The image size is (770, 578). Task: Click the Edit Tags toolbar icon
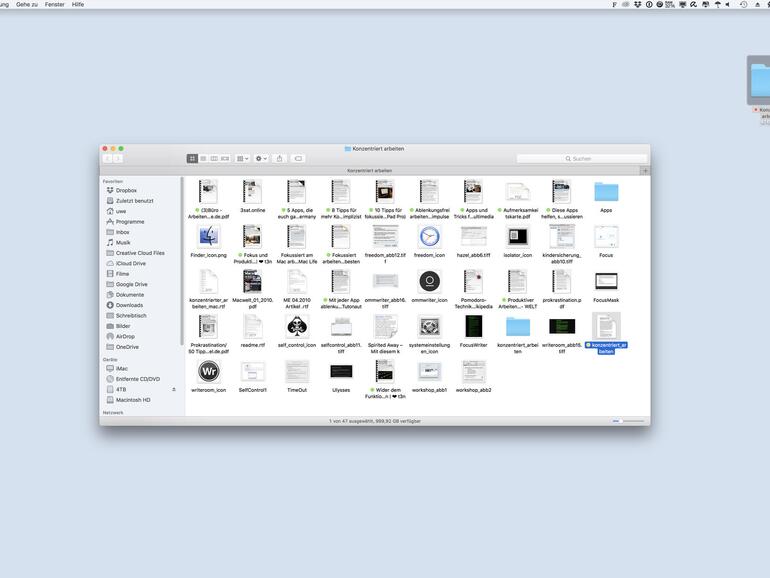pyautogui.click(x=298, y=158)
